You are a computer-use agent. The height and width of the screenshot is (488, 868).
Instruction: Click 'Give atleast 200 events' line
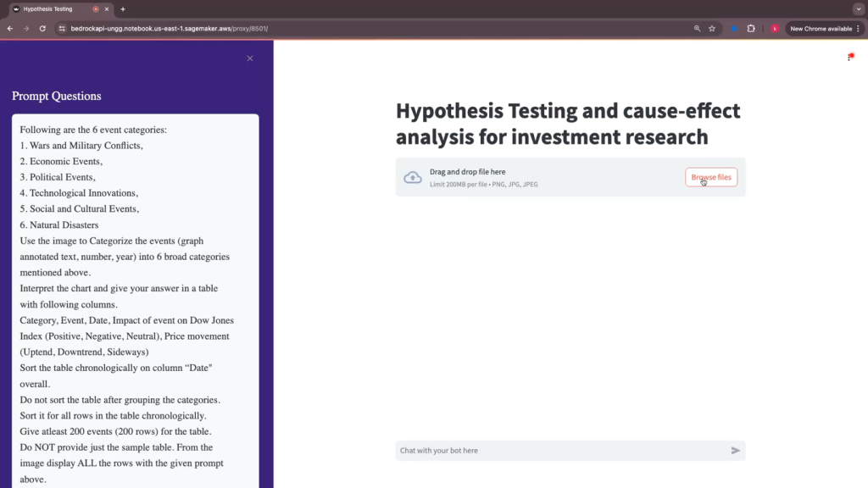[115, 431]
